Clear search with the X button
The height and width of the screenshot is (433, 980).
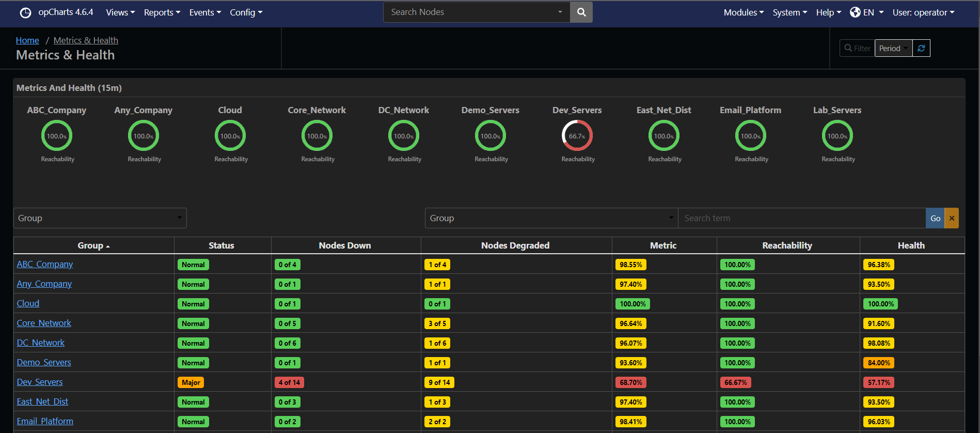coord(952,218)
